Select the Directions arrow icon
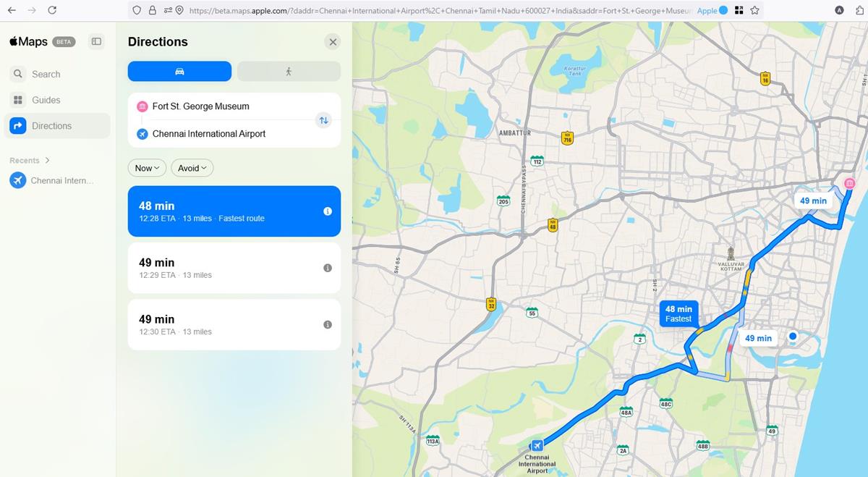The image size is (868, 477). point(18,126)
